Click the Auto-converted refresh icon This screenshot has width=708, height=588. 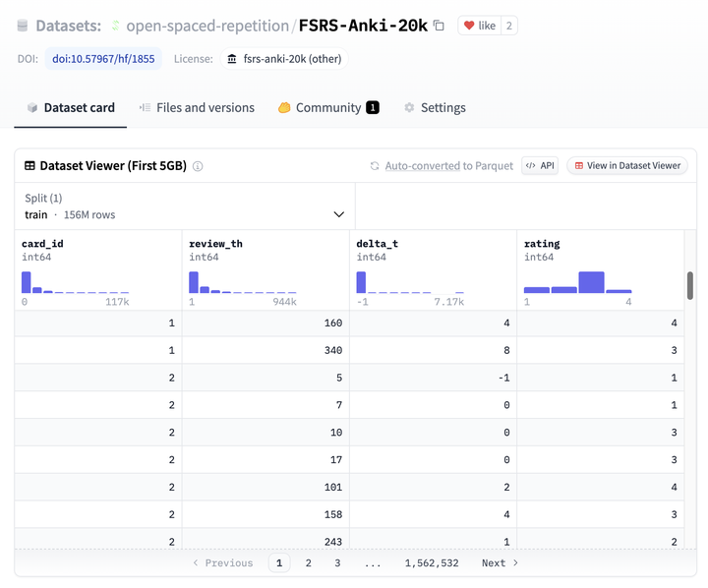375,166
